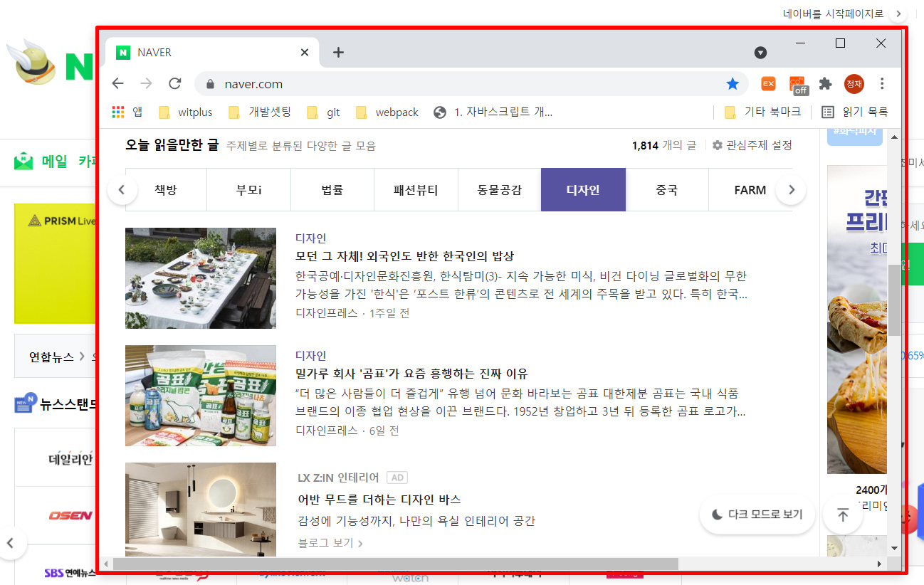Switch to the 패션뷰티 topic tab
Screen dimensions: 924x585
tap(416, 190)
